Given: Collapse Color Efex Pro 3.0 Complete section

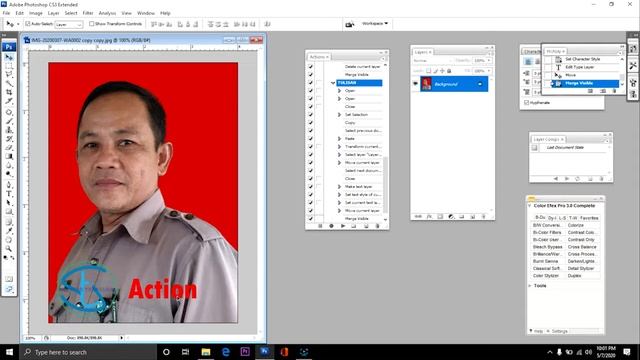Looking at the screenshot, I should click(530, 206).
